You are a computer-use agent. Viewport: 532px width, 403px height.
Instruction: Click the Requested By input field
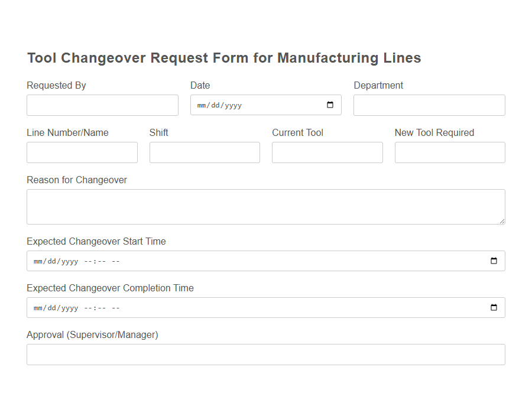[102, 105]
